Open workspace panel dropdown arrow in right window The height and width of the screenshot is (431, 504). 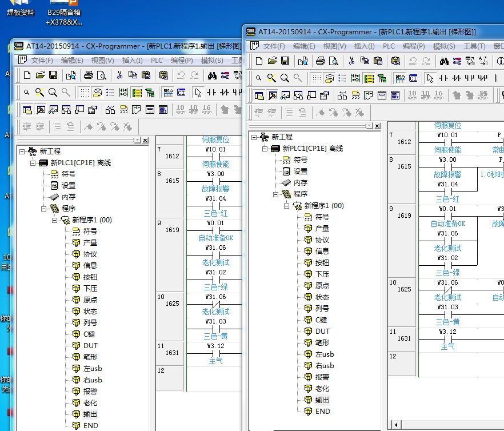pos(370,126)
